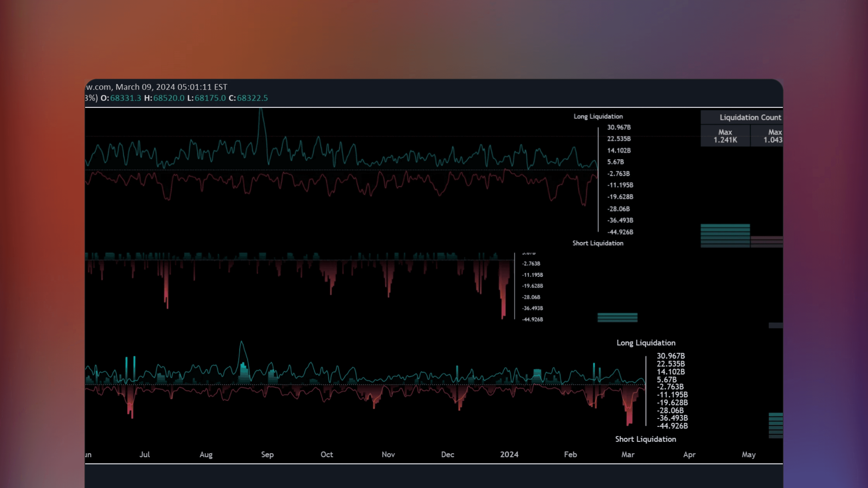The width and height of the screenshot is (868, 488).
Task: Click the bottom pane Short Liquidation label
Action: (x=645, y=439)
